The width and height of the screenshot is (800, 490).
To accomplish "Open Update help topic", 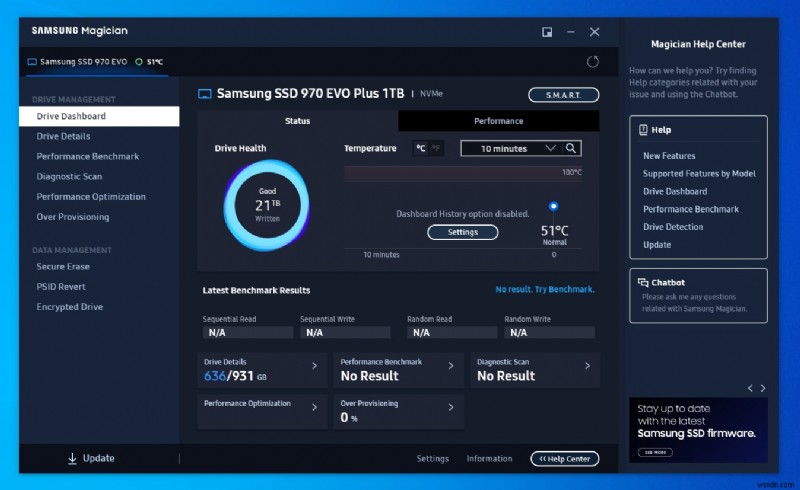I will [657, 244].
